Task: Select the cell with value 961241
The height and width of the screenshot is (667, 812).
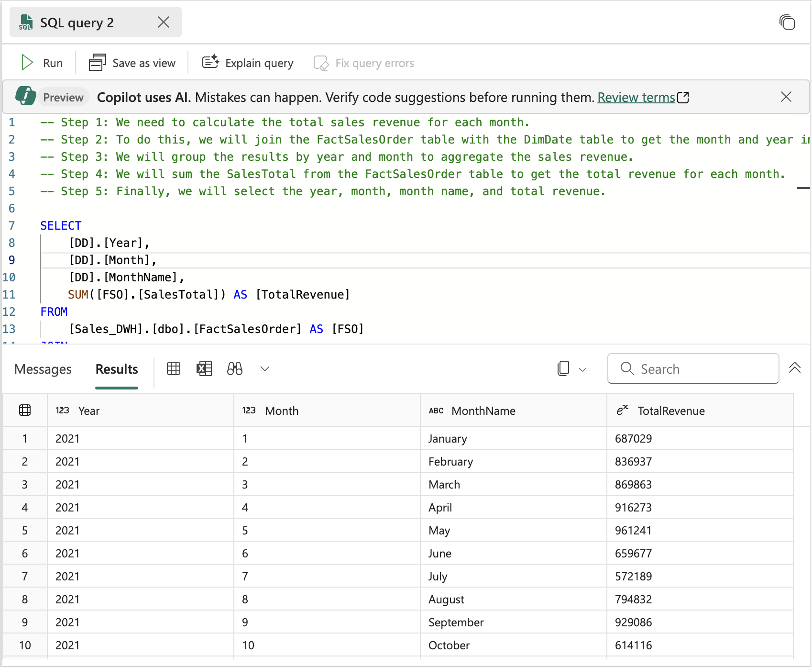Action: [700, 530]
